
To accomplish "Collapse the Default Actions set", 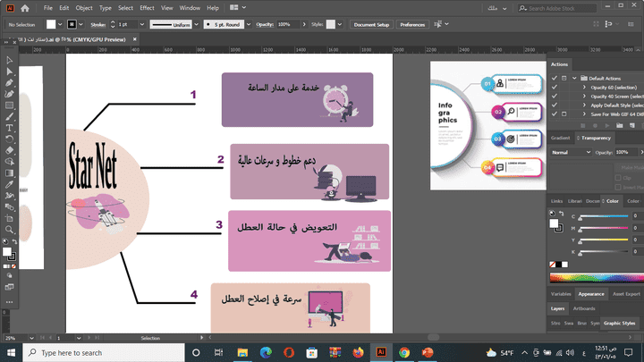I will (x=574, y=78).
